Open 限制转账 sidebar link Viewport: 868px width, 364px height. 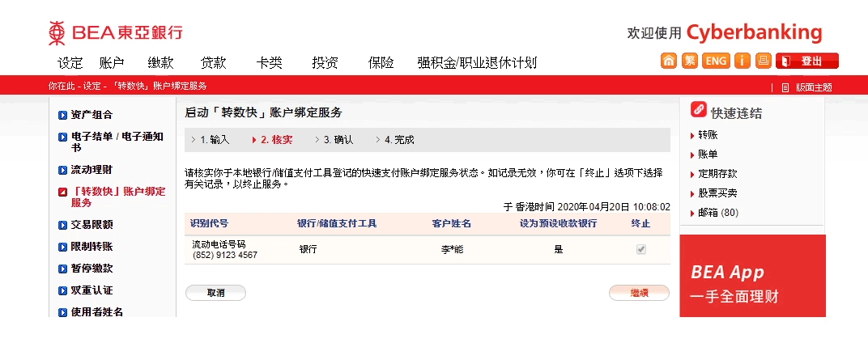91,247
